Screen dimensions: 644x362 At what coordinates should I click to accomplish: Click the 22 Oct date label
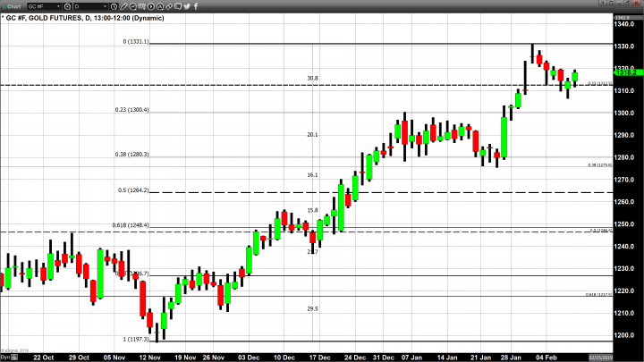(43, 358)
